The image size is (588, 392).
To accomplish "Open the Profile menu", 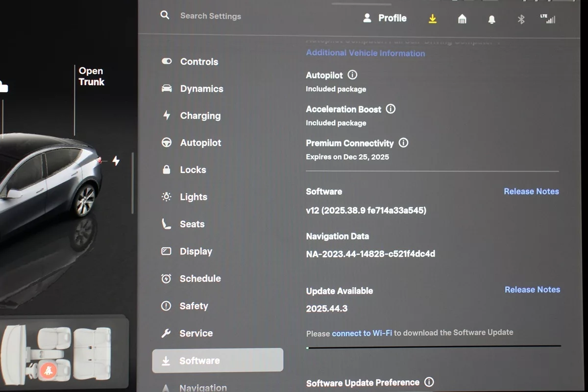I will (x=385, y=18).
